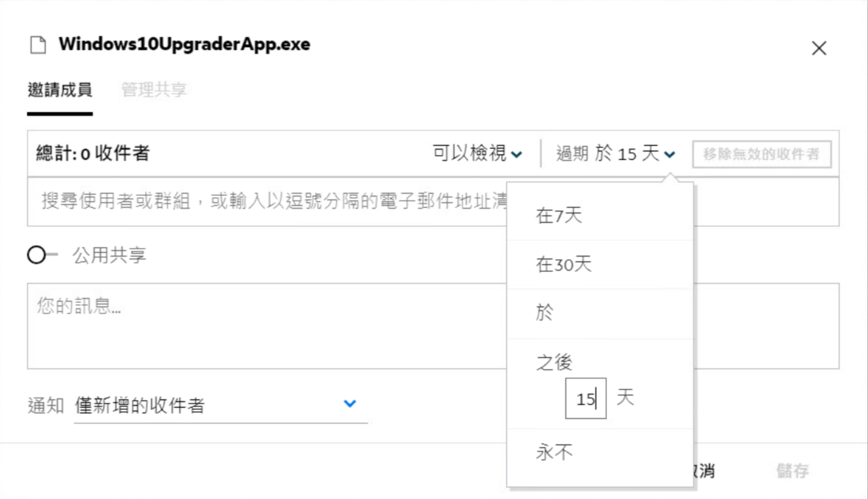Open the 管理共享 tab

tap(153, 90)
